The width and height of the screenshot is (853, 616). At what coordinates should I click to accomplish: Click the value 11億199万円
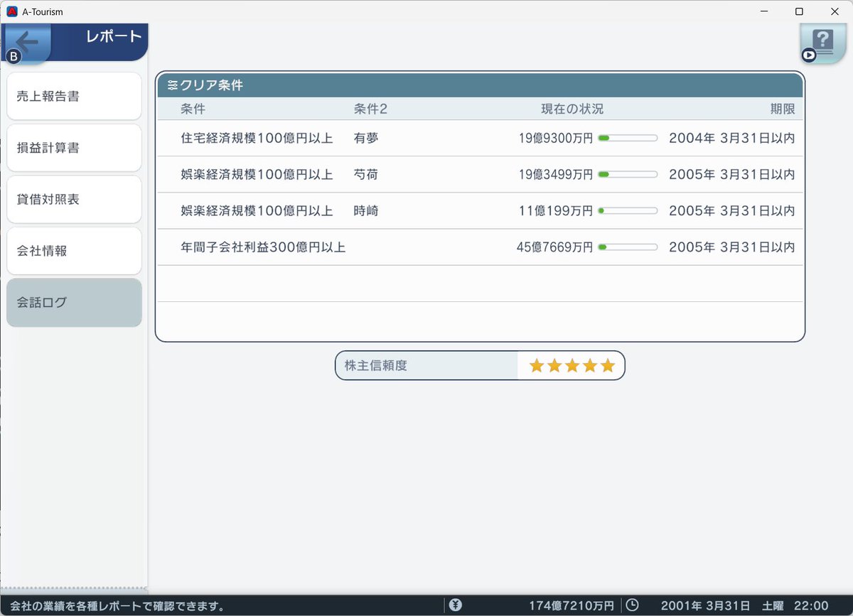(555, 211)
